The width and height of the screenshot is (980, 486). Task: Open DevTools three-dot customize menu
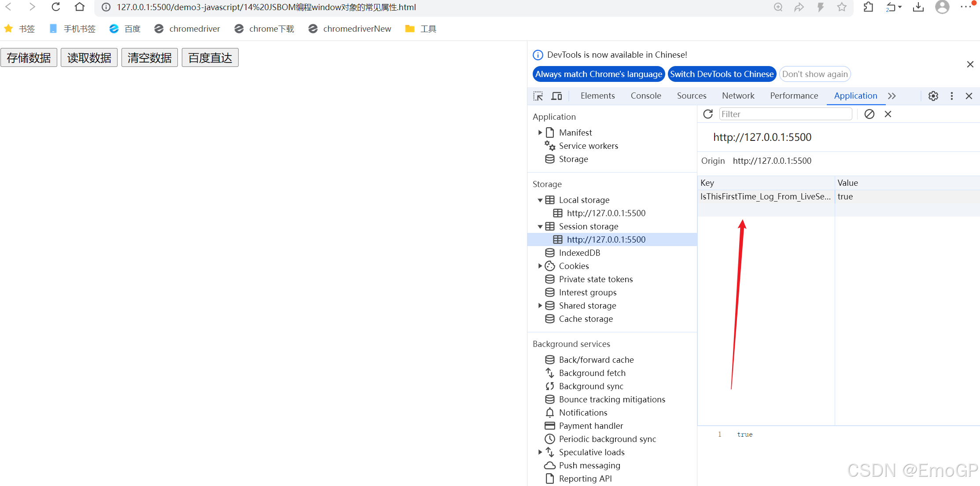(x=951, y=96)
